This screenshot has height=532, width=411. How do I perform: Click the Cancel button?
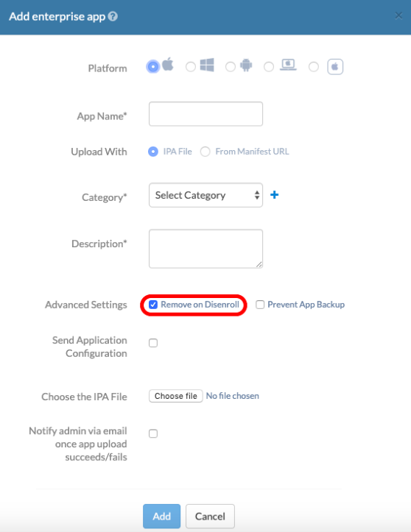tap(210, 516)
